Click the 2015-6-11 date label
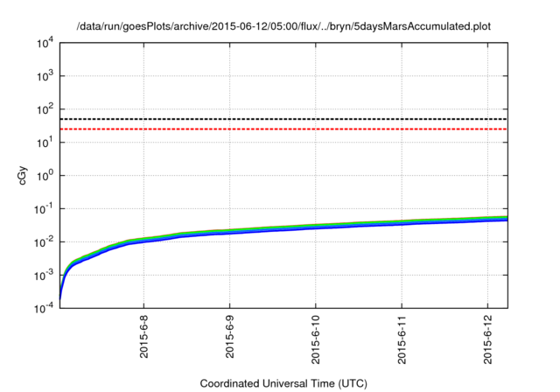The height and width of the screenshot is (392, 560). [x=402, y=339]
